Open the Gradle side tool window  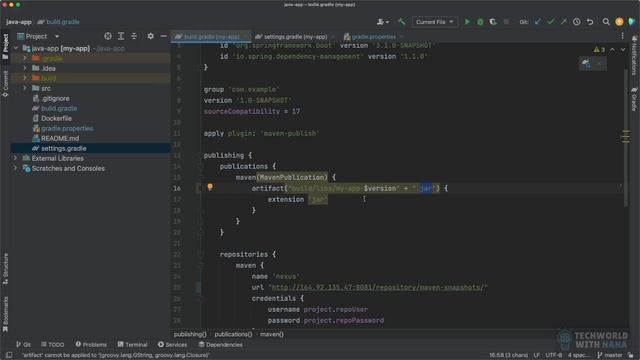click(x=634, y=98)
